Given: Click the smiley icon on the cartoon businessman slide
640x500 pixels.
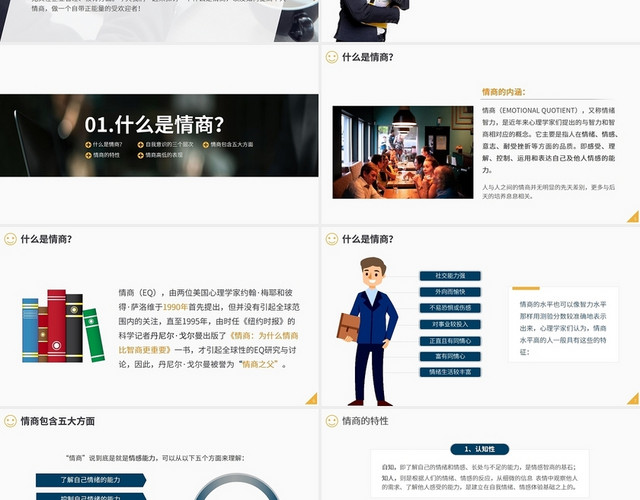Looking at the screenshot, I should [x=332, y=239].
